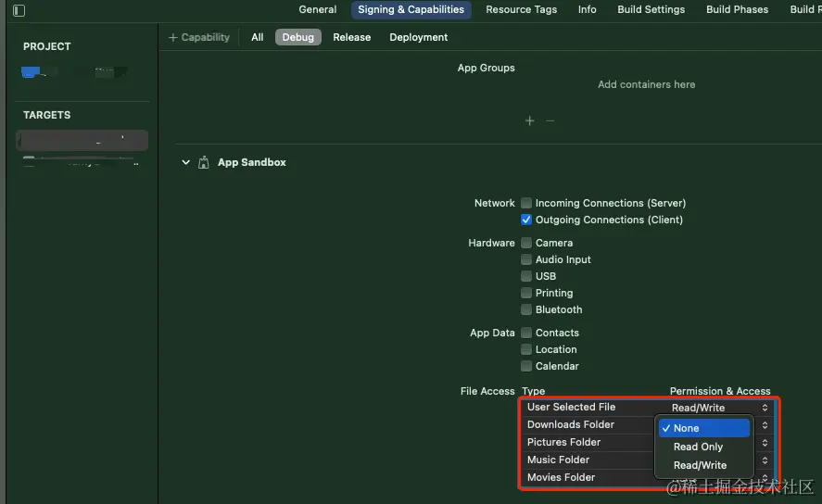822x504 pixels.
Task: Switch to the General tab
Action: [318, 9]
